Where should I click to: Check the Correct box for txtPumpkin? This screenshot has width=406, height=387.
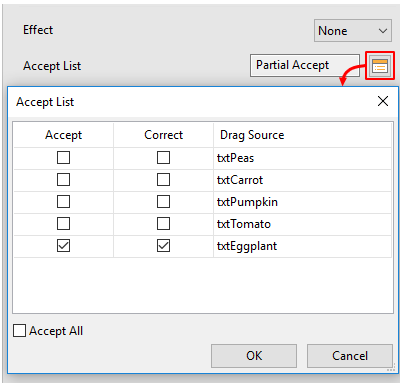point(163,202)
